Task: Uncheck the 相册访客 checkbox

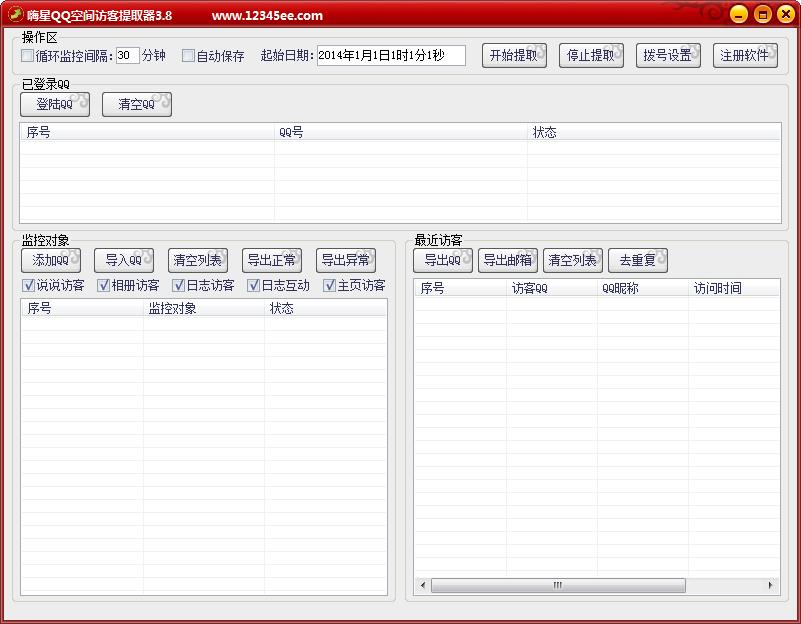Action: 102,285
